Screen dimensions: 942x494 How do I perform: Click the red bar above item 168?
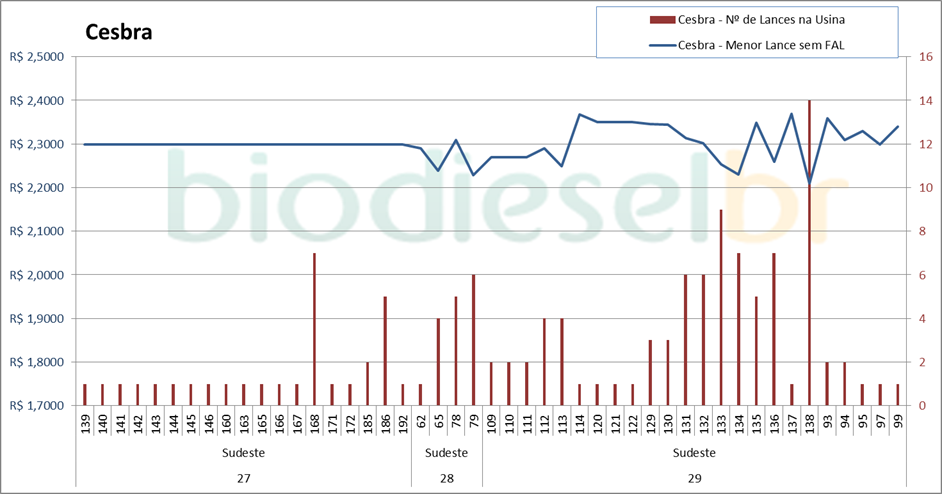[x=314, y=329]
